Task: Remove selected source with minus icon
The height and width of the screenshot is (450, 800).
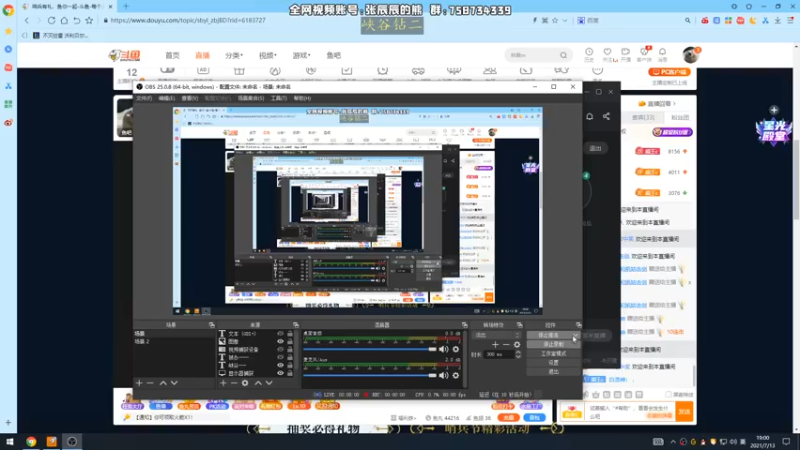Action: click(234, 383)
